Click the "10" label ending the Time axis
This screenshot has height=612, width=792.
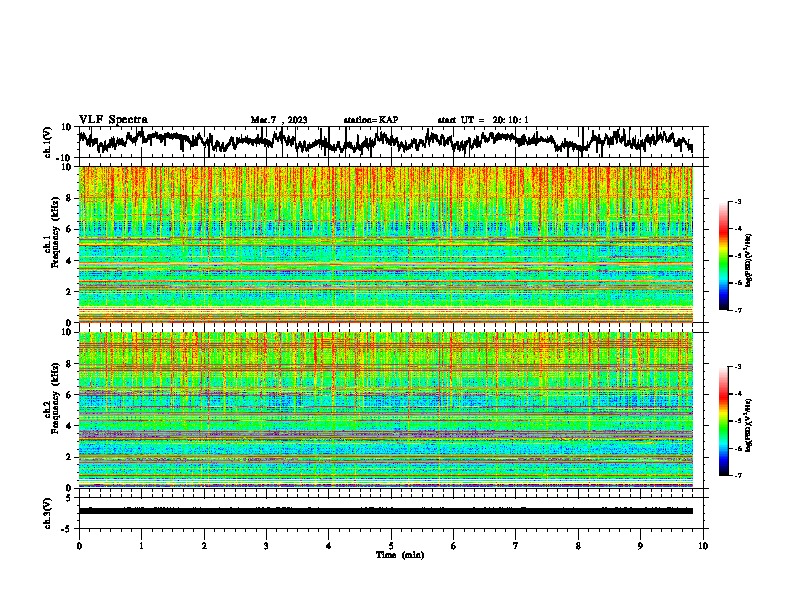703,546
